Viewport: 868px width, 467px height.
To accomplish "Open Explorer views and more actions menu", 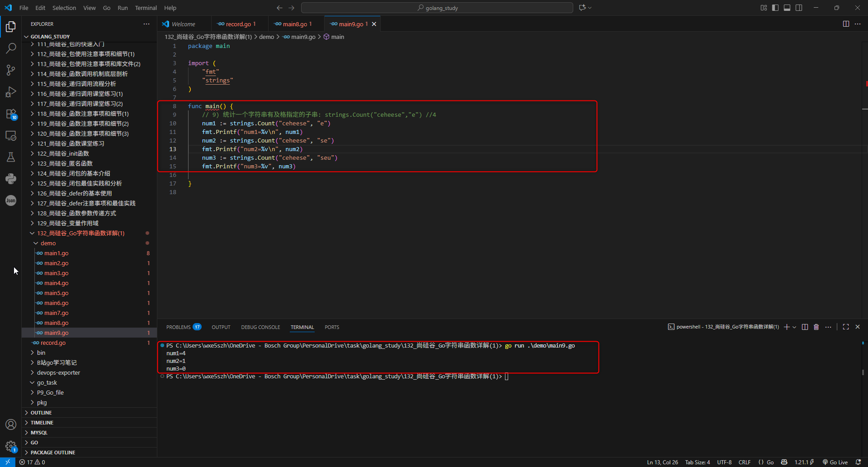I will click(x=146, y=24).
